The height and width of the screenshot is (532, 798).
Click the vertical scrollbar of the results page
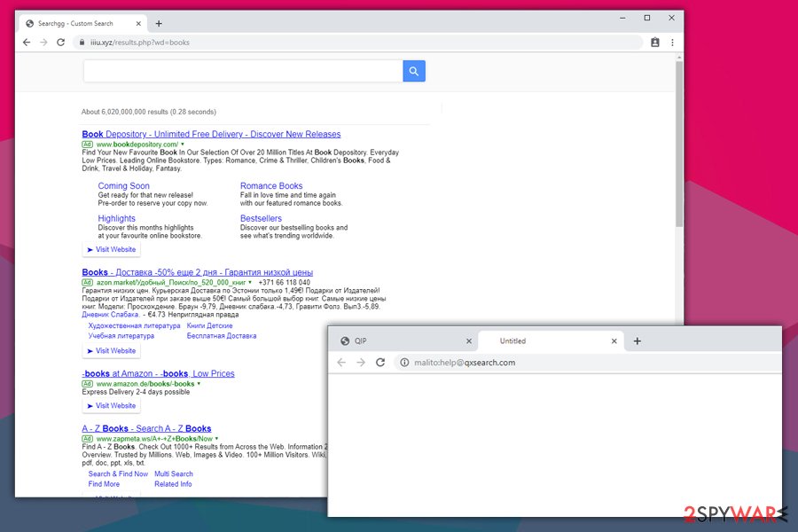point(679,144)
